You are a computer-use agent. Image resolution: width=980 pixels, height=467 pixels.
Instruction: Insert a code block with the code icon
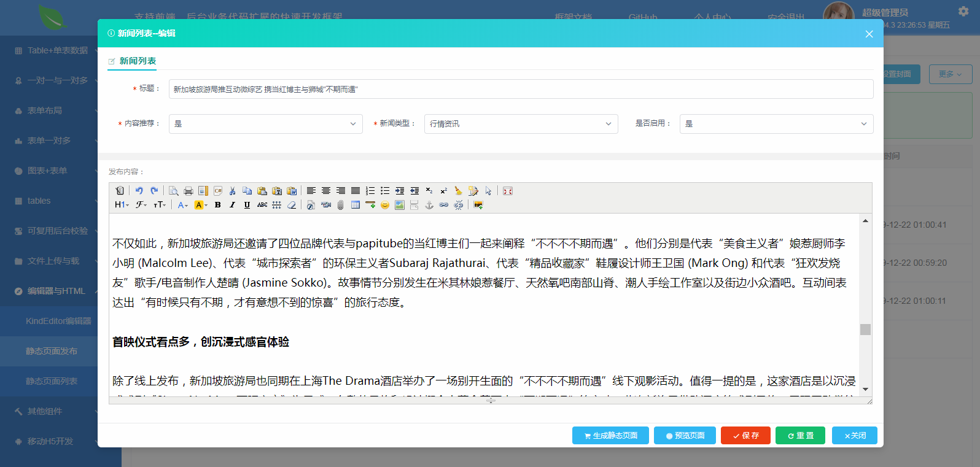point(218,191)
